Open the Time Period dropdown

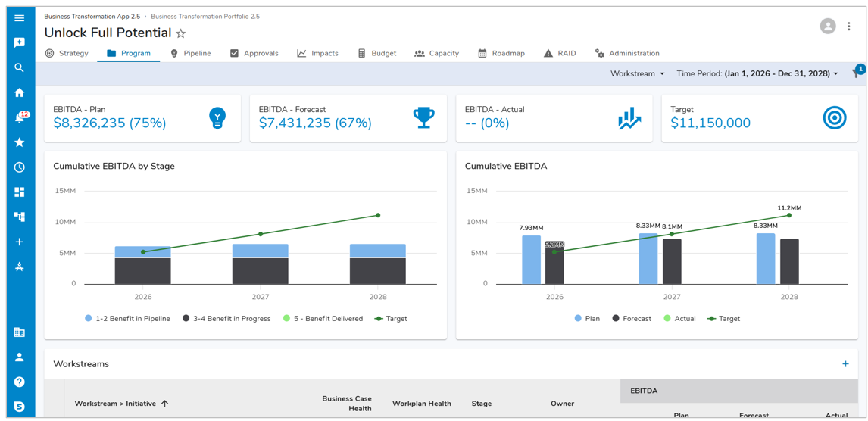point(757,74)
